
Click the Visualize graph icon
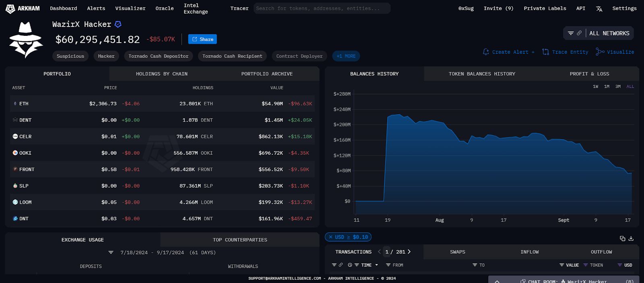[x=600, y=52]
